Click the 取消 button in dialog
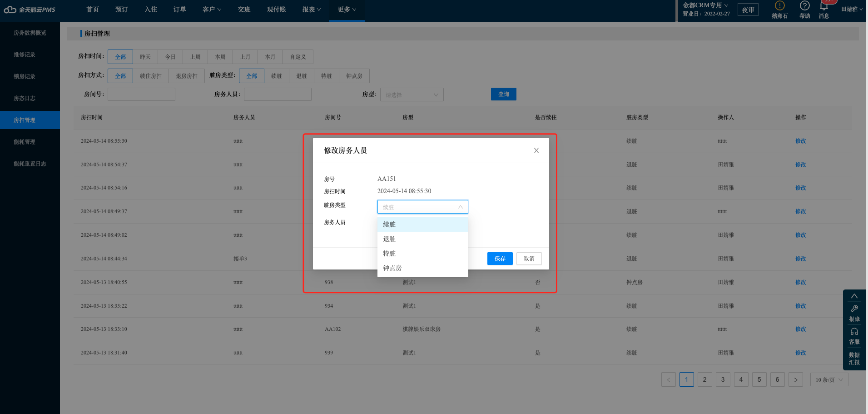Viewport: 868px width, 414px height. pos(529,259)
